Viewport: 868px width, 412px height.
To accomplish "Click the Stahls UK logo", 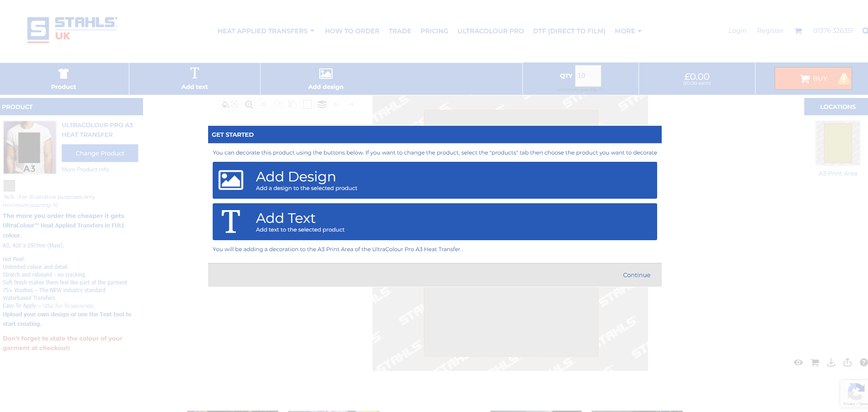I will [x=72, y=30].
